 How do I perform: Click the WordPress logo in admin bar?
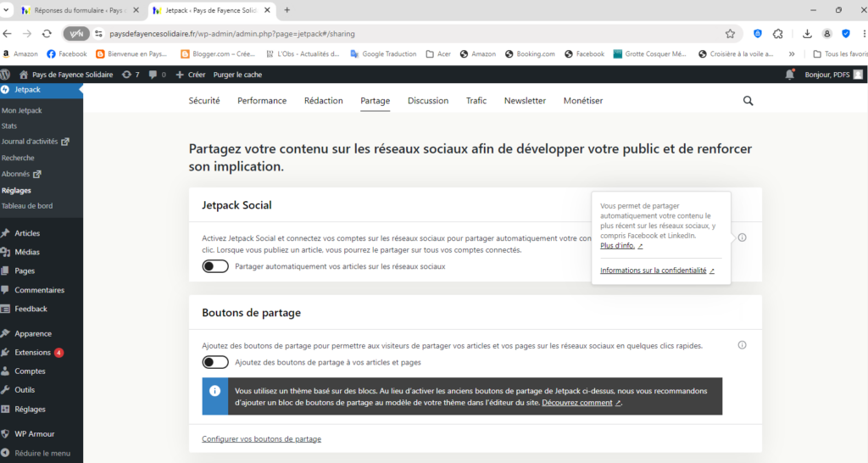7,75
